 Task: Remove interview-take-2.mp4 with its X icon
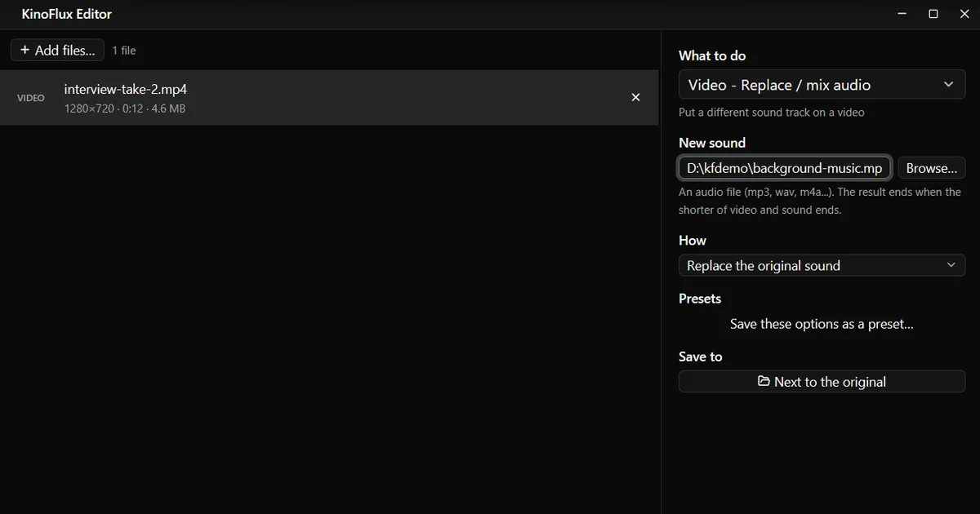tap(636, 97)
